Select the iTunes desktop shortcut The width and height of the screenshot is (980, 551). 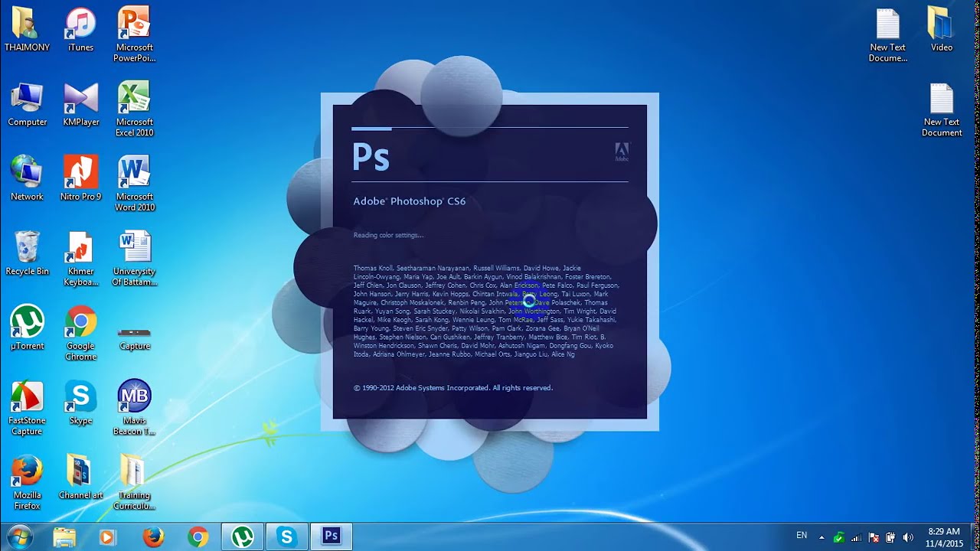click(80, 29)
